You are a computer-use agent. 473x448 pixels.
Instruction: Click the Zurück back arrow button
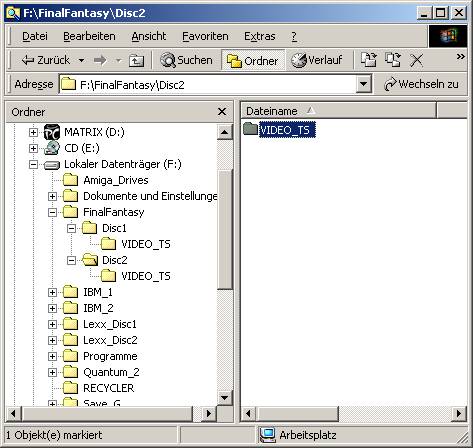(x=46, y=60)
